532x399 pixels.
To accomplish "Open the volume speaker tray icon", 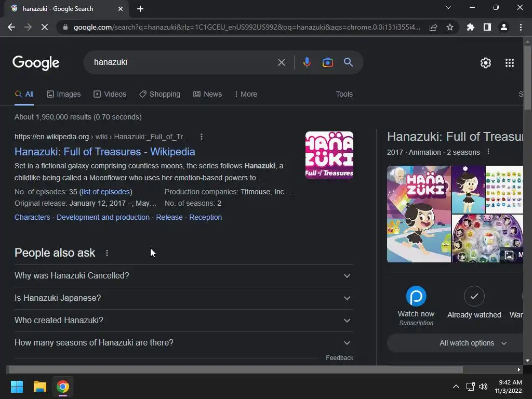I will pos(483,387).
